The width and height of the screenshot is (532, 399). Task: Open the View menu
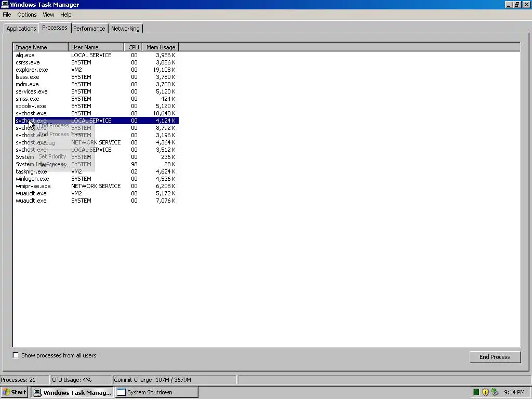[48, 15]
